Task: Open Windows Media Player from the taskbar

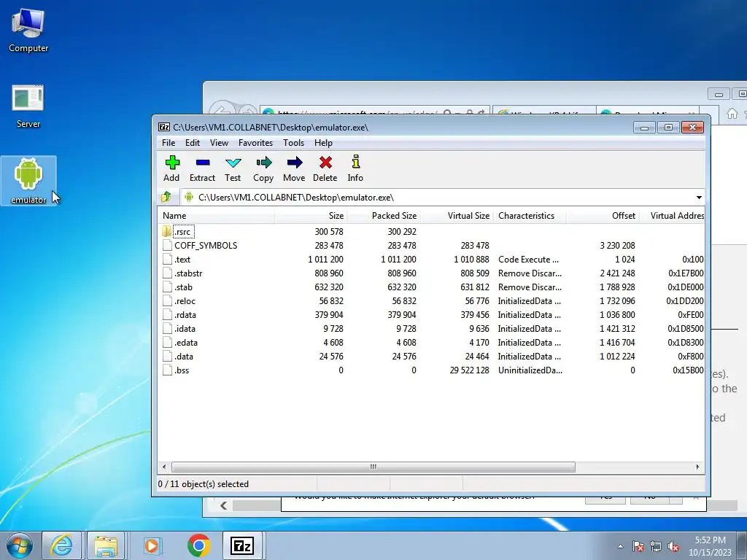Action: [x=152, y=545]
